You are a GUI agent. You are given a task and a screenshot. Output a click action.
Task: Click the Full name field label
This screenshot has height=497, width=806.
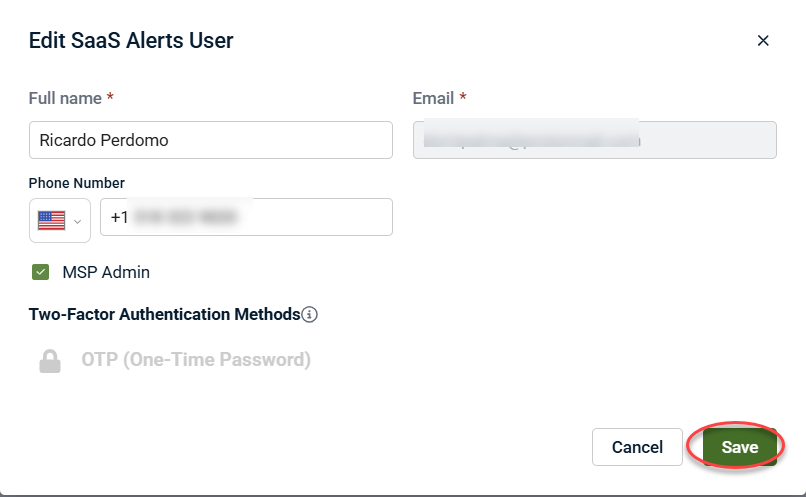(x=65, y=98)
